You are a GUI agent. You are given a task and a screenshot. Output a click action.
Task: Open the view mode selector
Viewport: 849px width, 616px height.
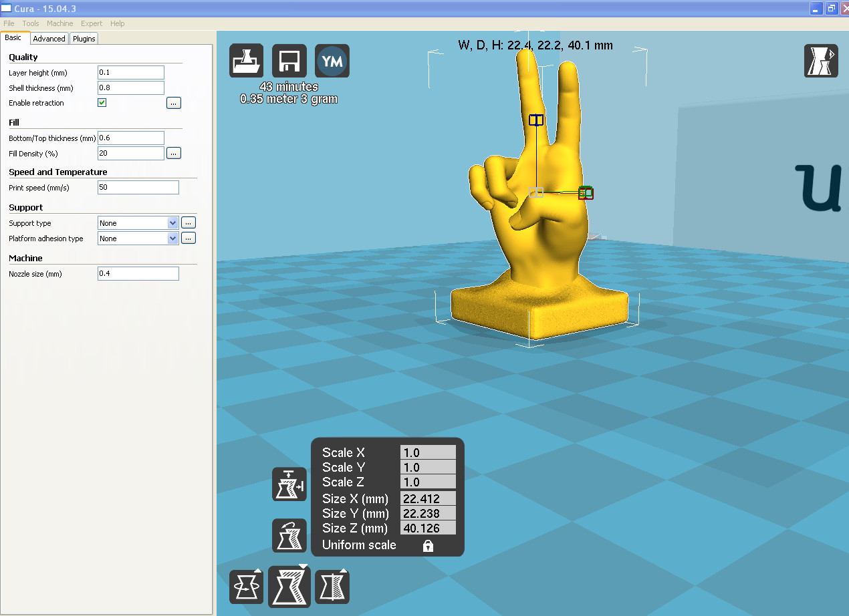tap(821, 61)
